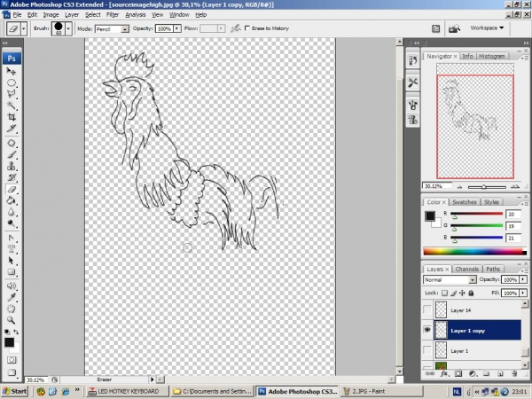Open LED HOTKEY KEYBOARD taskbar button
The width and height of the screenshot is (532, 399).
click(x=127, y=391)
